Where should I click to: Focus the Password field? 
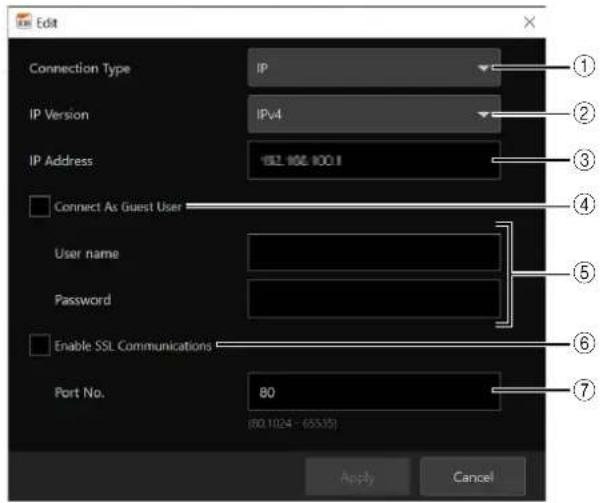click(374, 299)
